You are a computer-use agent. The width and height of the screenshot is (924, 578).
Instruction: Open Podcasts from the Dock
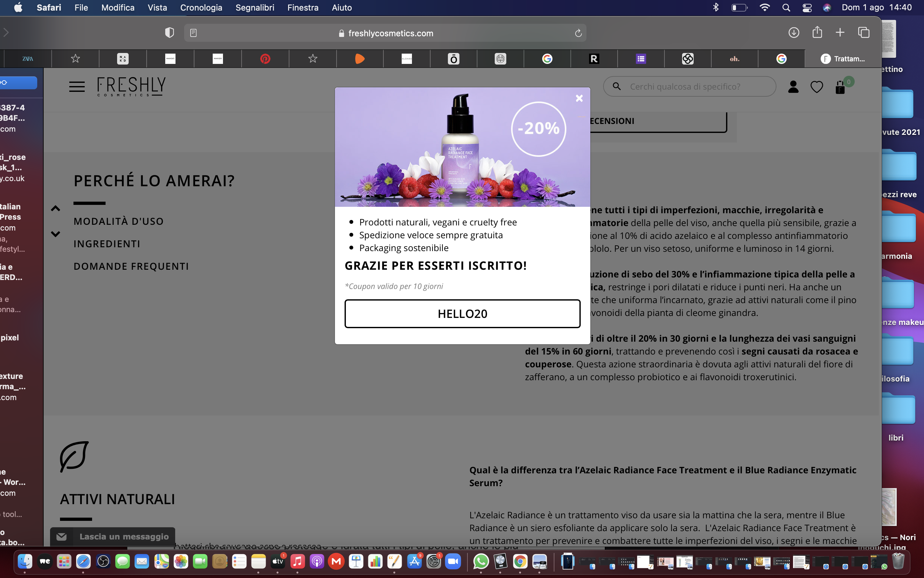[317, 561]
